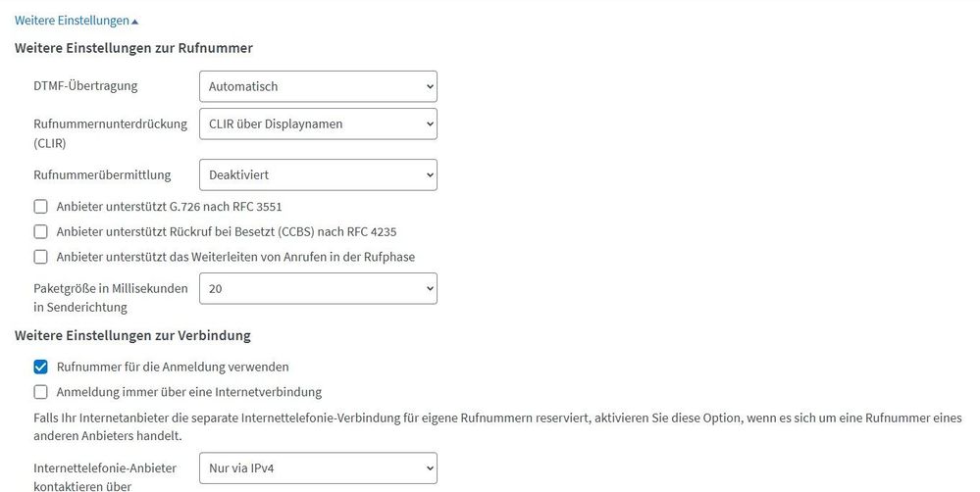Click the Rufnummerübermittlung field label
Screen dimensions: 980x492
[x=102, y=174]
